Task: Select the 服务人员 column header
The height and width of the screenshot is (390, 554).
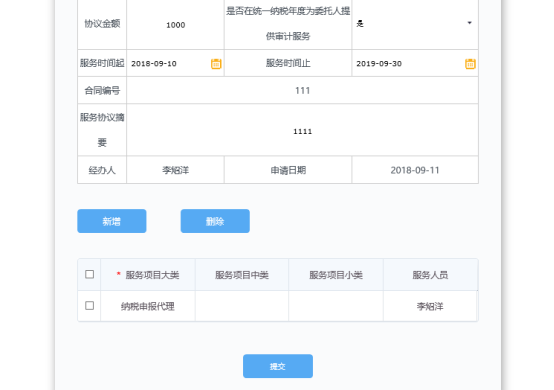Action: point(430,275)
